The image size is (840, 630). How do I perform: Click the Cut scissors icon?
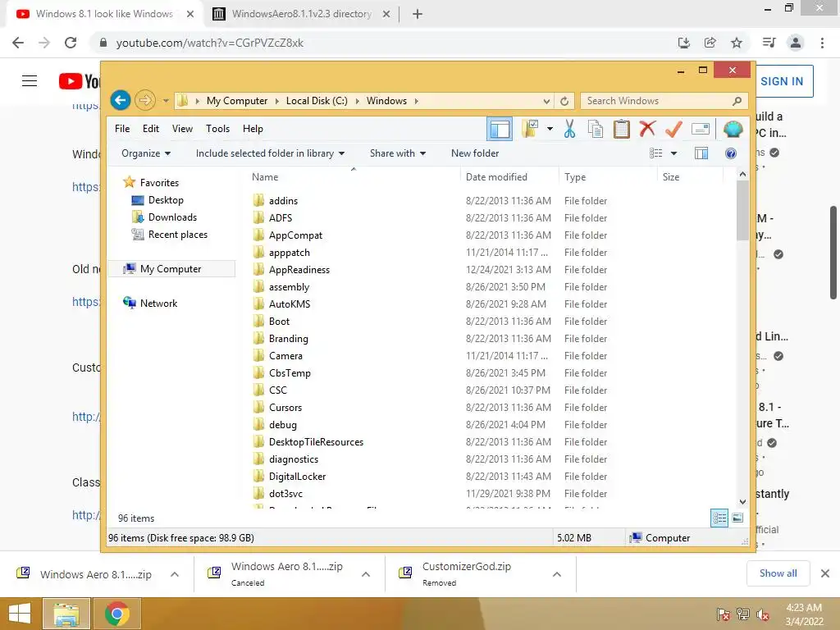(x=569, y=129)
